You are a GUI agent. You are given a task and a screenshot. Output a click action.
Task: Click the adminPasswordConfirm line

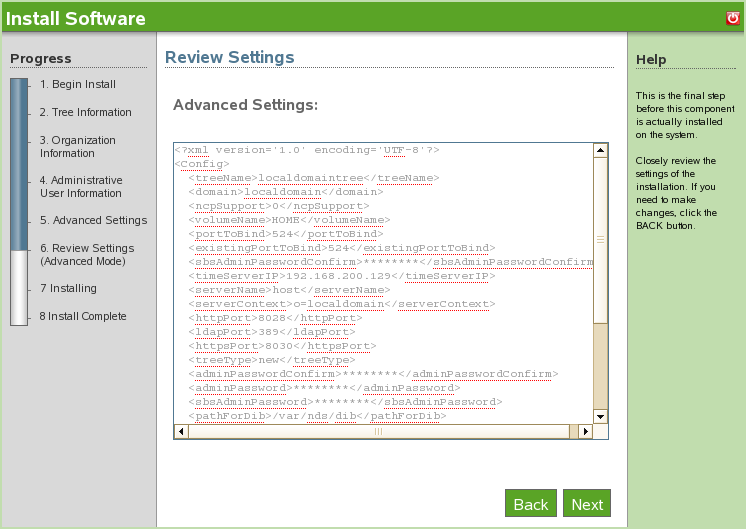point(373,374)
